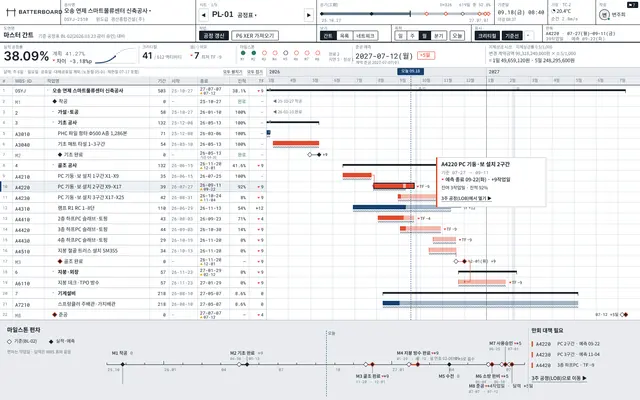Select the M3 milestone status dot
The image size is (640, 400).
click(x=264, y=53)
